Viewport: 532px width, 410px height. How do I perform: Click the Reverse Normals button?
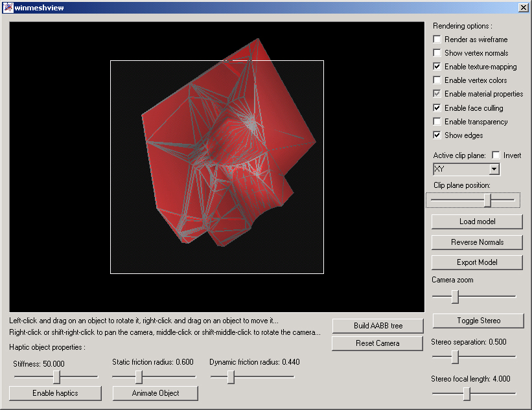(x=477, y=242)
